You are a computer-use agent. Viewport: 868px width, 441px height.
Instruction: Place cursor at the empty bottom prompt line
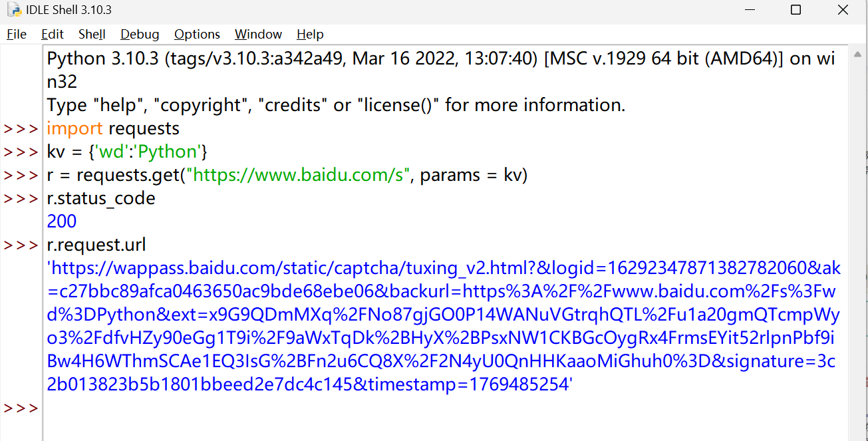coord(446,408)
